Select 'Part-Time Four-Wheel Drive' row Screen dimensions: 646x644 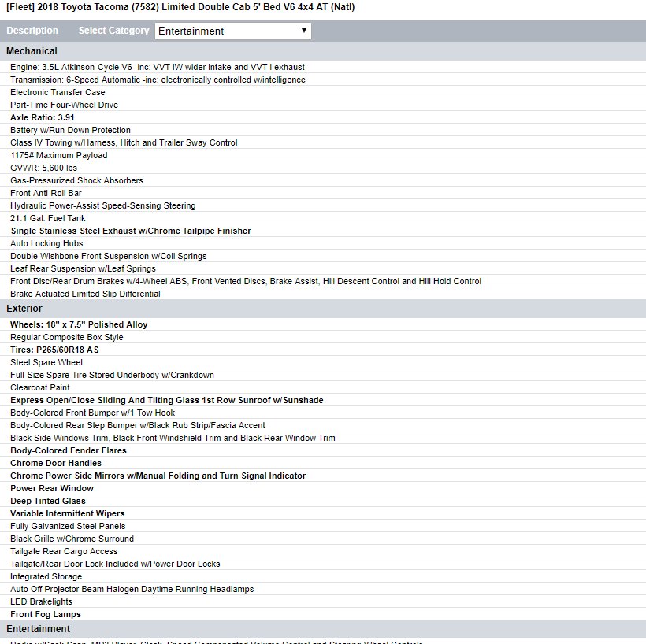coord(323,105)
